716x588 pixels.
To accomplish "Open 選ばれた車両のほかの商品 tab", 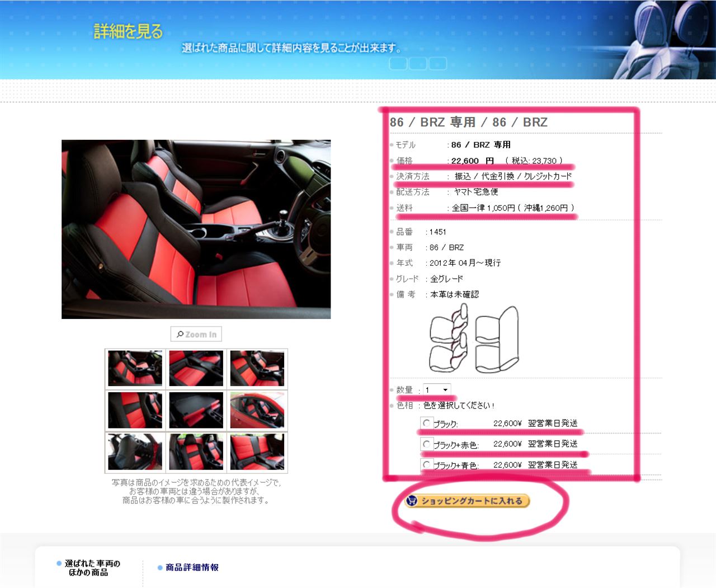I will (x=92, y=568).
